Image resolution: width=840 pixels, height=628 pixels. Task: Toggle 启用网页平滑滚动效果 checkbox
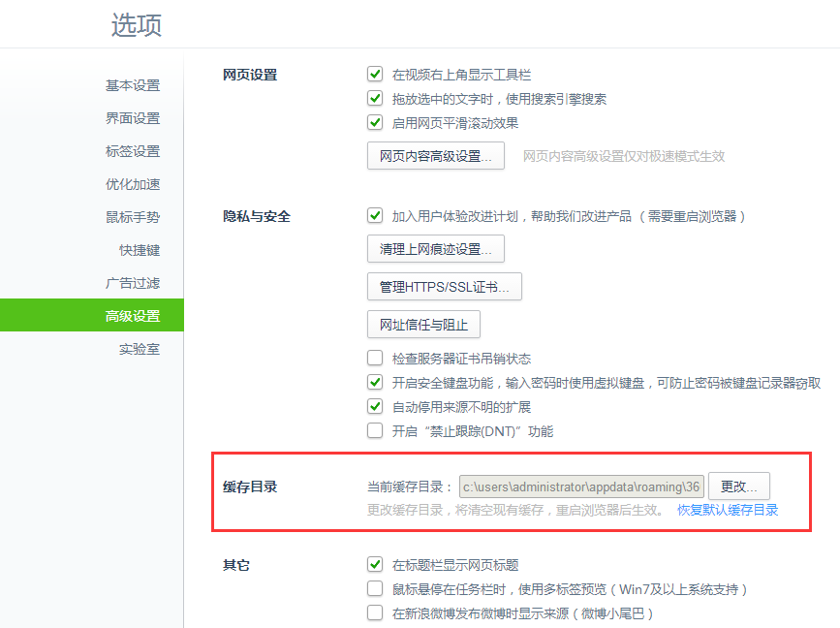[375, 123]
